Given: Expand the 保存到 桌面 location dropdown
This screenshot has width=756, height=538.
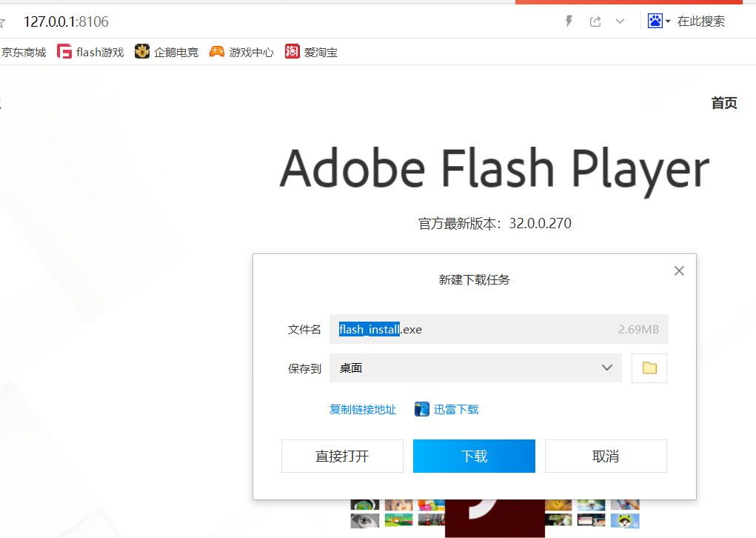Looking at the screenshot, I should 475,368.
